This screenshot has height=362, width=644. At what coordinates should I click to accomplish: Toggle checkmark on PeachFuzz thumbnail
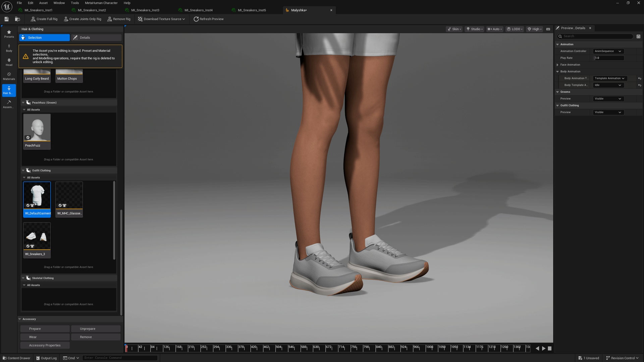coord(28,137)
